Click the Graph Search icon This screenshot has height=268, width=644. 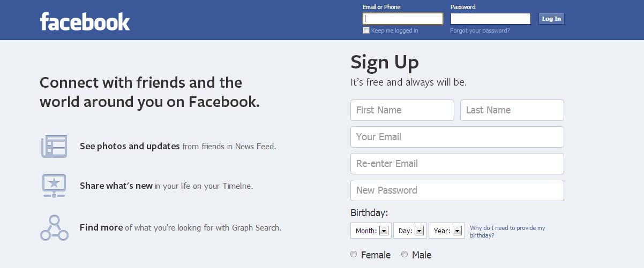(x=54, y=227)
